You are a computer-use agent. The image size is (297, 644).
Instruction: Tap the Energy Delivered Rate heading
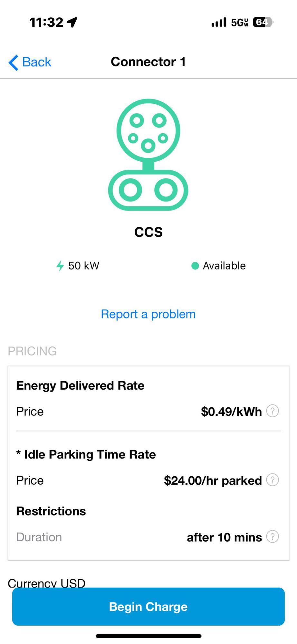tap(80, 385)
